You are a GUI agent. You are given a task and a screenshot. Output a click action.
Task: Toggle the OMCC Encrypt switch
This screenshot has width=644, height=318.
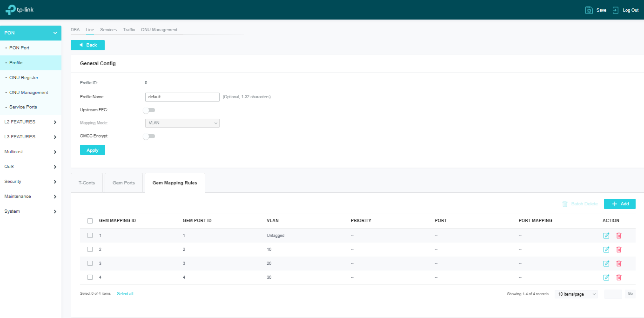(x=149, y=136)
